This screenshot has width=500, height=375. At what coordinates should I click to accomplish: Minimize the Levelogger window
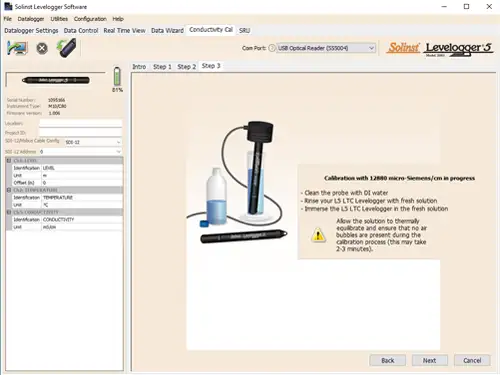tap(444, 6)
